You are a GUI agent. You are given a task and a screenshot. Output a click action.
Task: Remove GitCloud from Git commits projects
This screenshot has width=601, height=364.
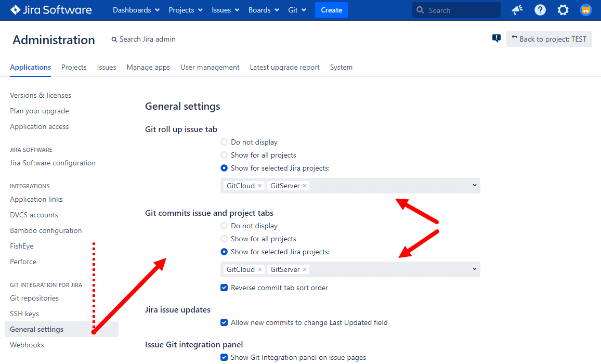click(260, 269)
